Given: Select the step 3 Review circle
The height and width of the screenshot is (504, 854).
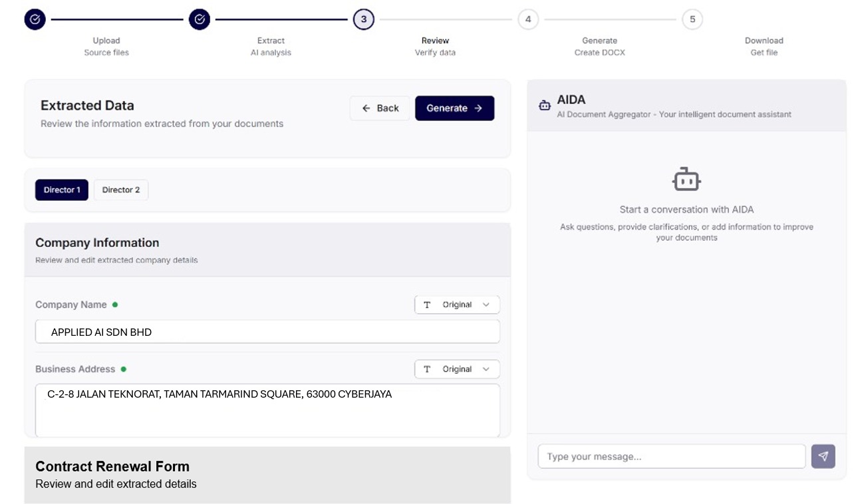Looking at the screenshot, I should [x=363, y=19].
